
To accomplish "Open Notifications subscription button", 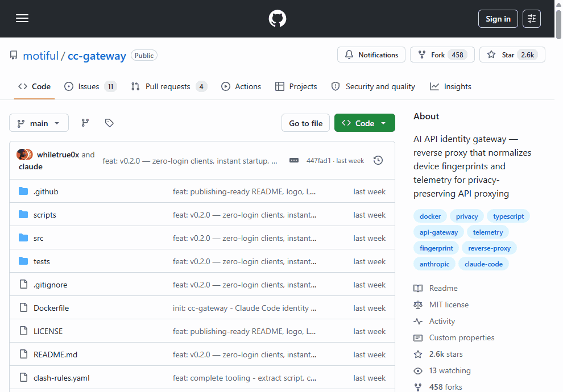I will click(371, 55).
